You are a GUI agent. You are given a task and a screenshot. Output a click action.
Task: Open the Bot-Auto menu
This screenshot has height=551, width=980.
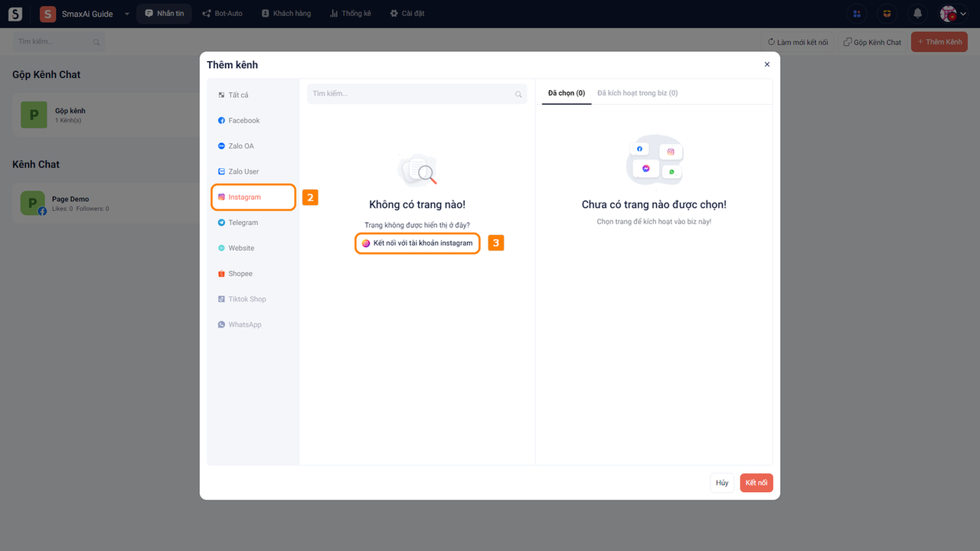222,14
